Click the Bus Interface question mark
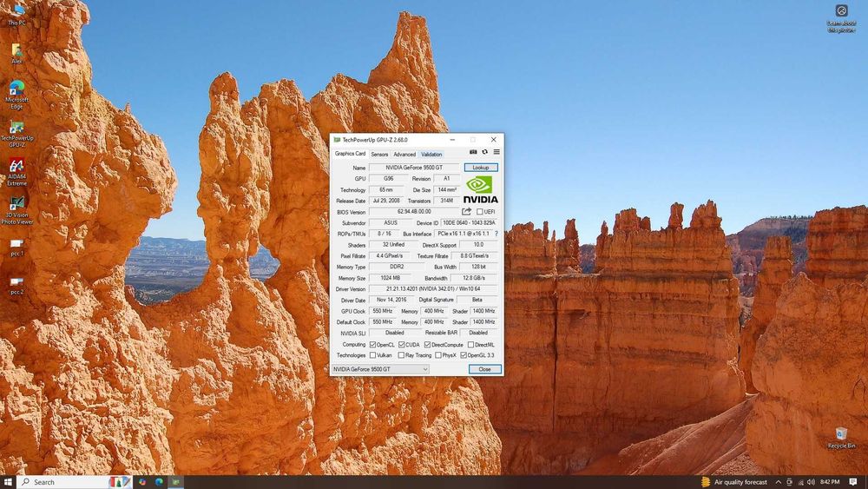Screen dimensions: 868x489 click(x=496, y=234)
